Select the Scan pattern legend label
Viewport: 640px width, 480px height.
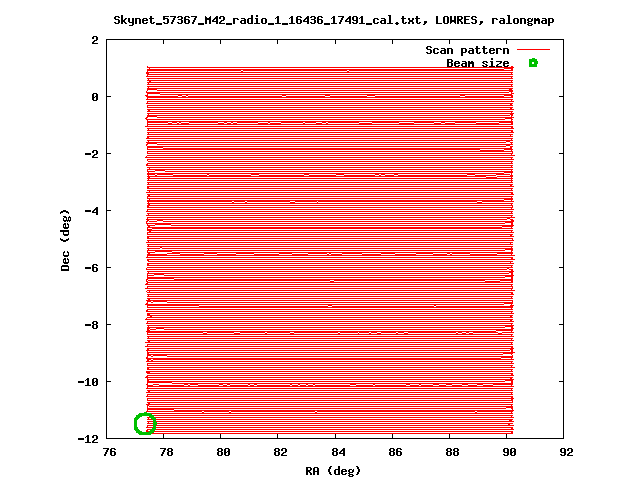467,50
